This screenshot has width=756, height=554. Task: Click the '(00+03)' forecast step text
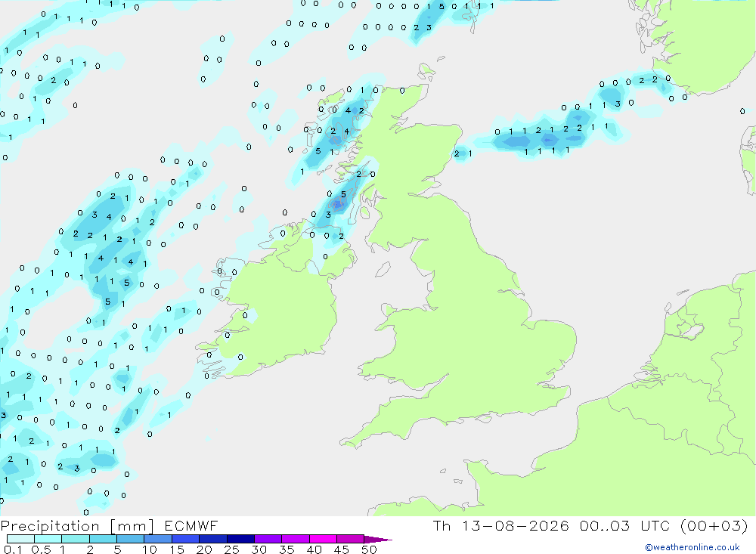click(714, 525)
